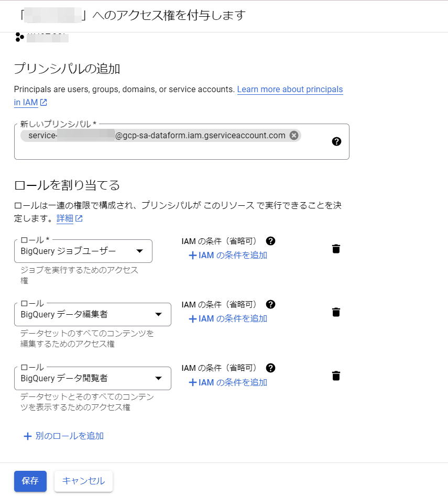Show IAM condition help for データ閲覧者 row
The height and width of the screenshot is (497, 448).
(x=270, y=368)
